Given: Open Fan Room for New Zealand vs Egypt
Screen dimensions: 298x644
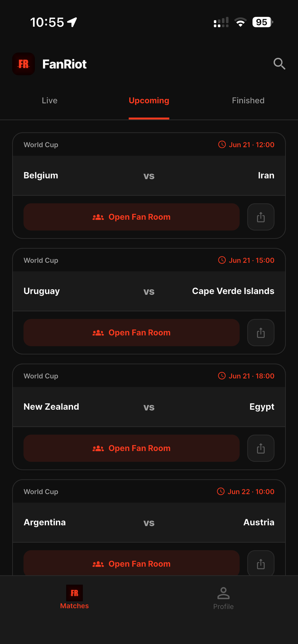Looking at the screenshot, I should coord(131,448).
